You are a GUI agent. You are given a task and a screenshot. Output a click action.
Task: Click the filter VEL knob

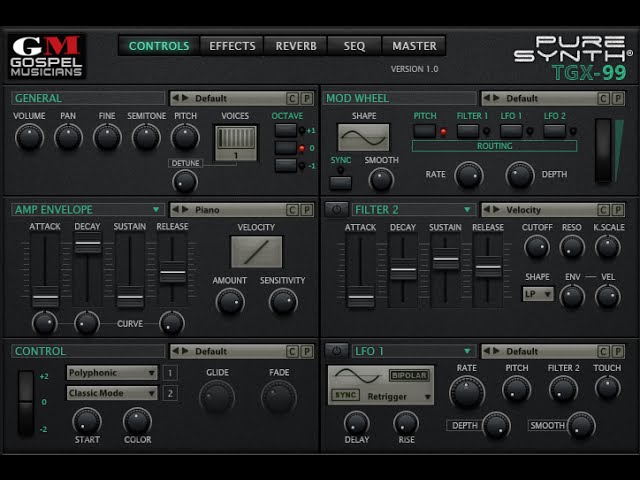(608, 296)
